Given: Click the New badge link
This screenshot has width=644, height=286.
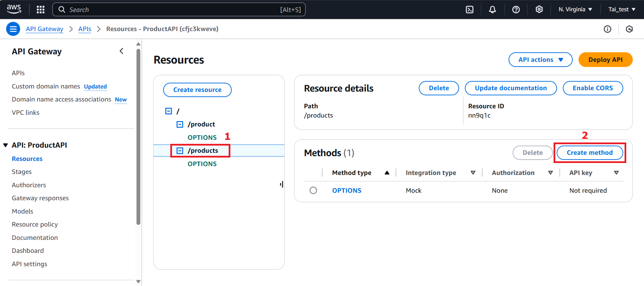Looking at the screenshot, I should click(121, 100).
